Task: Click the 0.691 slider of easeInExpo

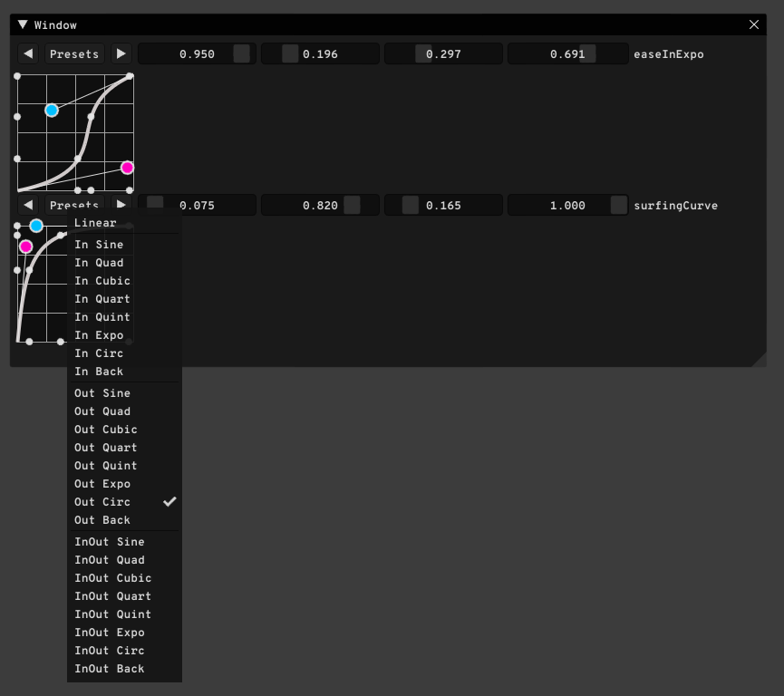Action: 567,54
